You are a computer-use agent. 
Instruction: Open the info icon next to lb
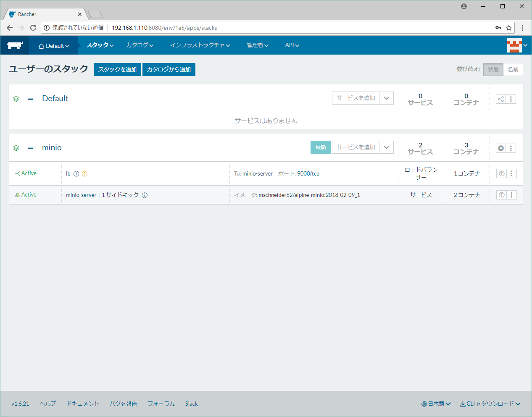[76, 174]
